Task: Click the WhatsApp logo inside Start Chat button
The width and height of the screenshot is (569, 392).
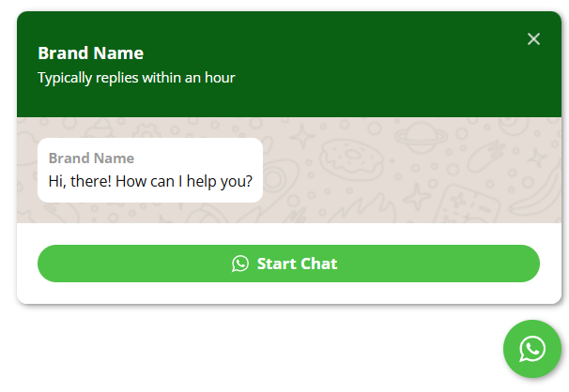Action: (x=240, y=264)
